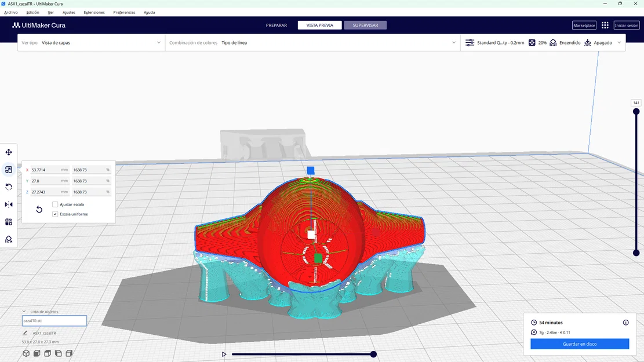Click the Y size mm field

tap(49, 181)
